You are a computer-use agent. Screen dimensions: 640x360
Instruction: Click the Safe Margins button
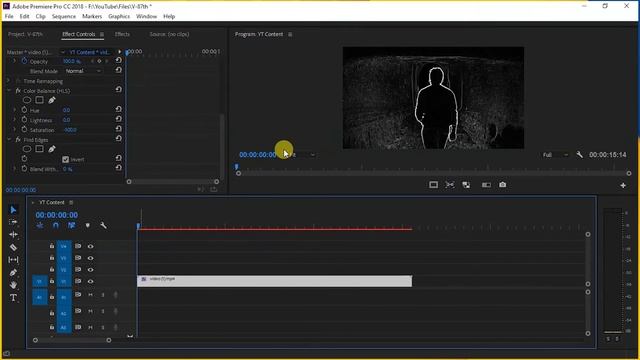click(x=433, y=185)
